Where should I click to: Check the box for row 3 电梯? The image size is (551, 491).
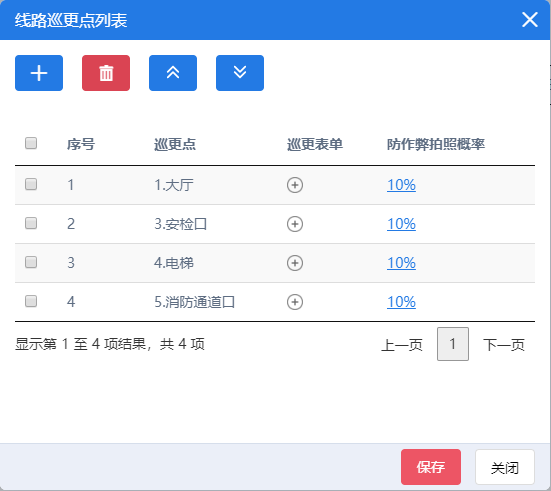(31, 262)
